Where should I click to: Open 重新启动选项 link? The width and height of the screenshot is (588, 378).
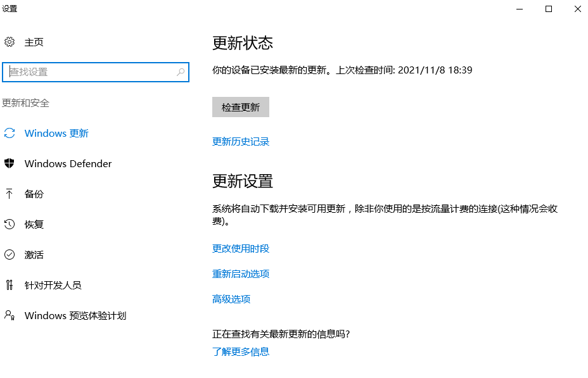click(241, 274)
